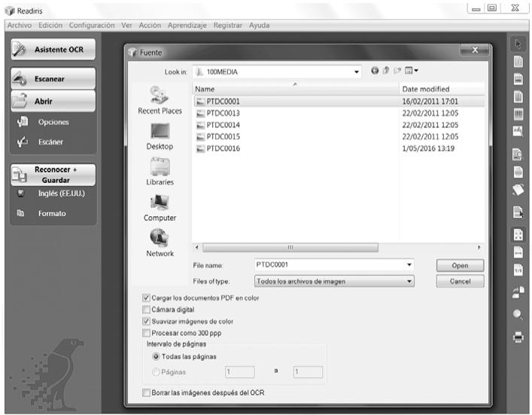Click the 1:1 actual size icon
The width and height of the screenshot is (532, 415).
pyautogui.click(x=518, y=270)
